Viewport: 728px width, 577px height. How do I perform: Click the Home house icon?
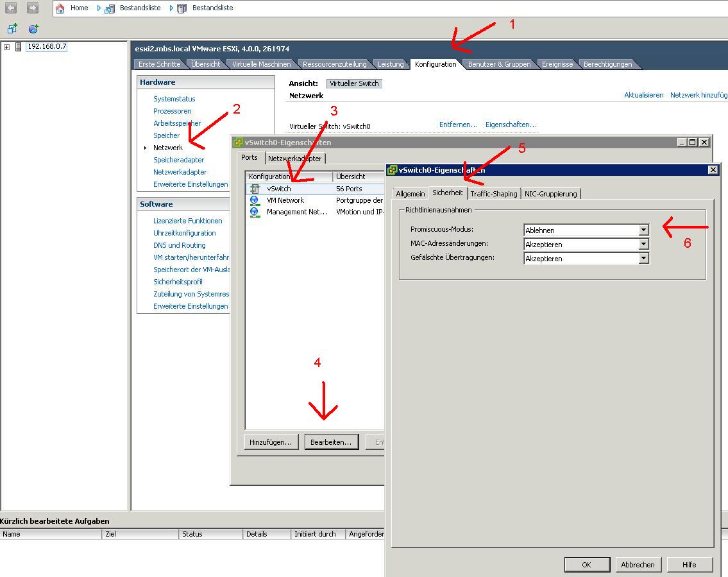tap(60, 8)
